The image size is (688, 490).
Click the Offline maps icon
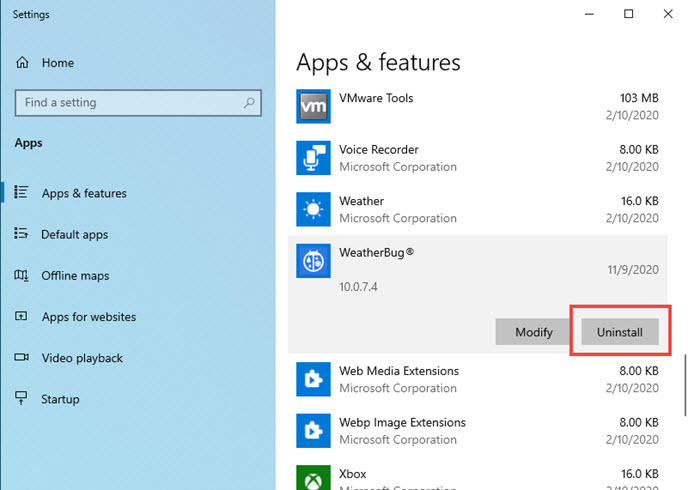coord(21,275)
